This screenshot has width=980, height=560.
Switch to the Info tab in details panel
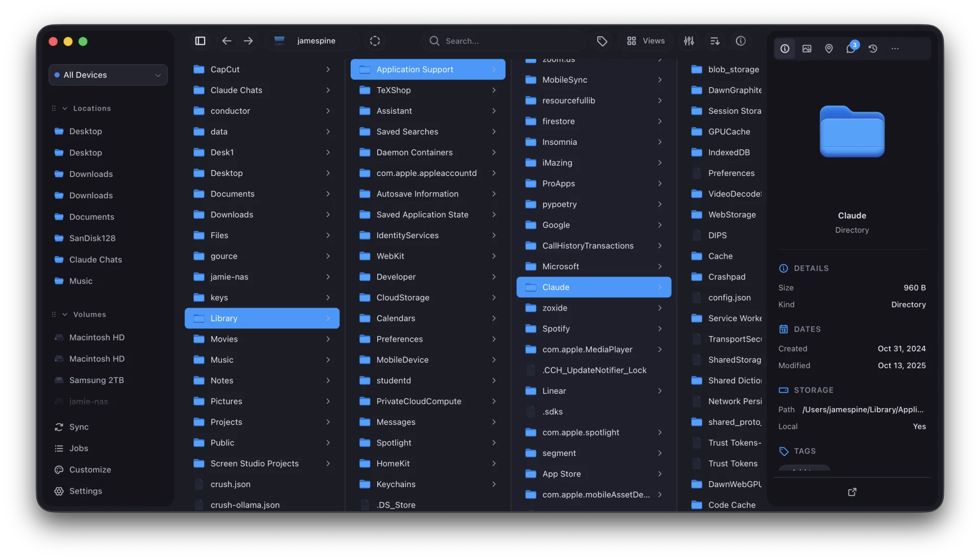(785, 48)
